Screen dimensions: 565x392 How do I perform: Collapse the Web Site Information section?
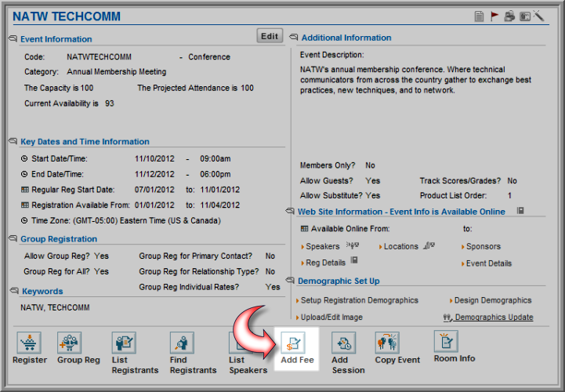pos(290,211)
